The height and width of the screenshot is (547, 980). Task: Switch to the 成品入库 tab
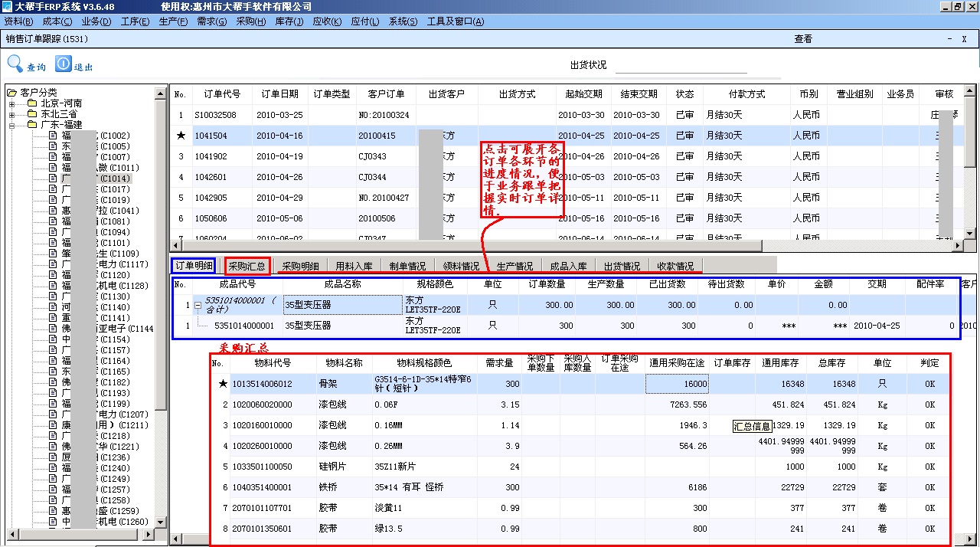click(568, 266)
